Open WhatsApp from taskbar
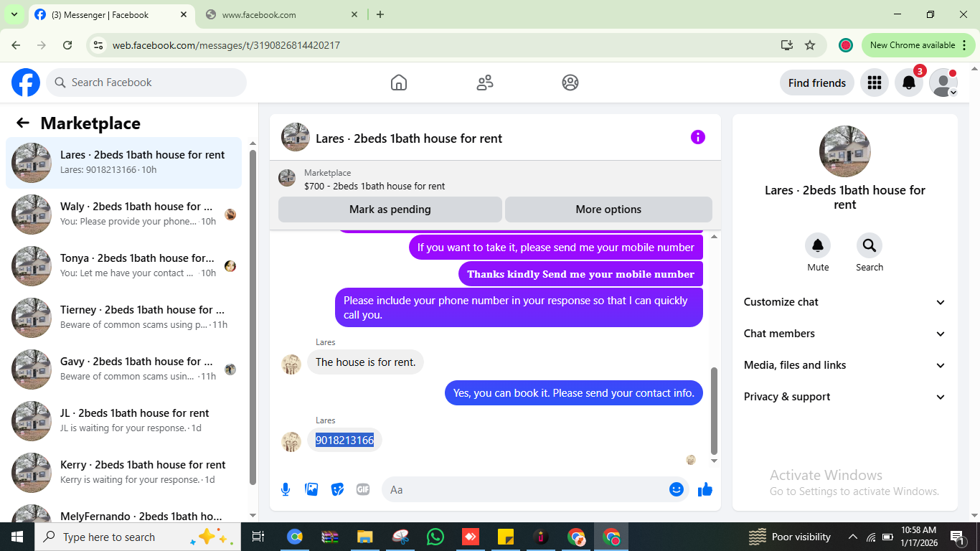 tap(435, 537)
